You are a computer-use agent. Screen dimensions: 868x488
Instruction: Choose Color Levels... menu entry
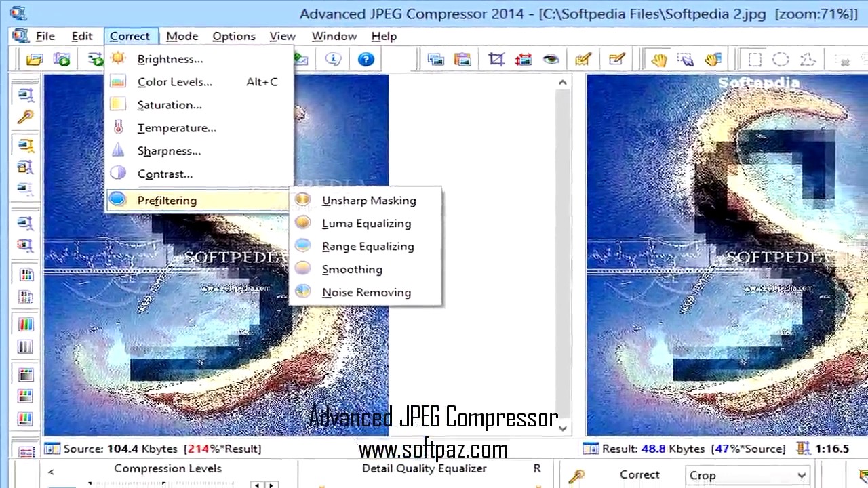point(199,82)
